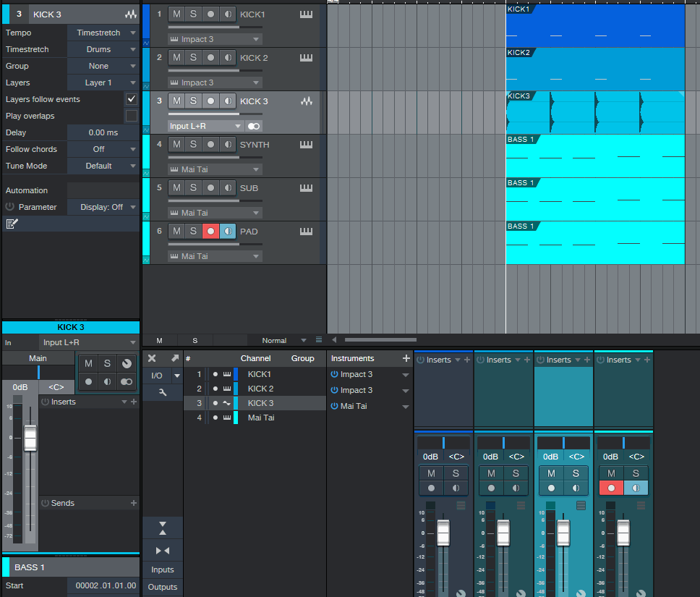The width and height of the screenshot is (700, 597).
Task: Enable the Layers follow events checkbox
Action: pyautogui.click(x=132, y=98)
